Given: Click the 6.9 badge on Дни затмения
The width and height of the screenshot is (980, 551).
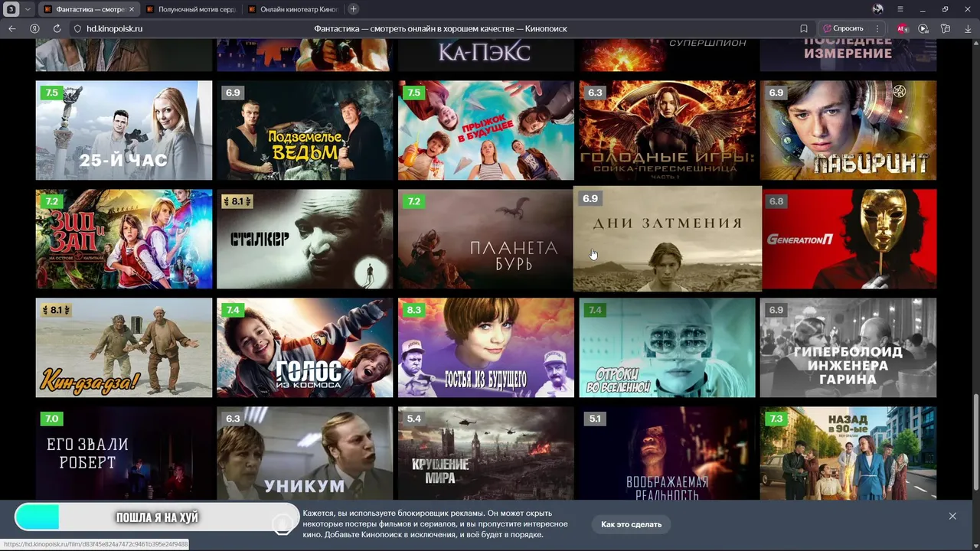Looking at the screenshot, I should tap(590, 198).
